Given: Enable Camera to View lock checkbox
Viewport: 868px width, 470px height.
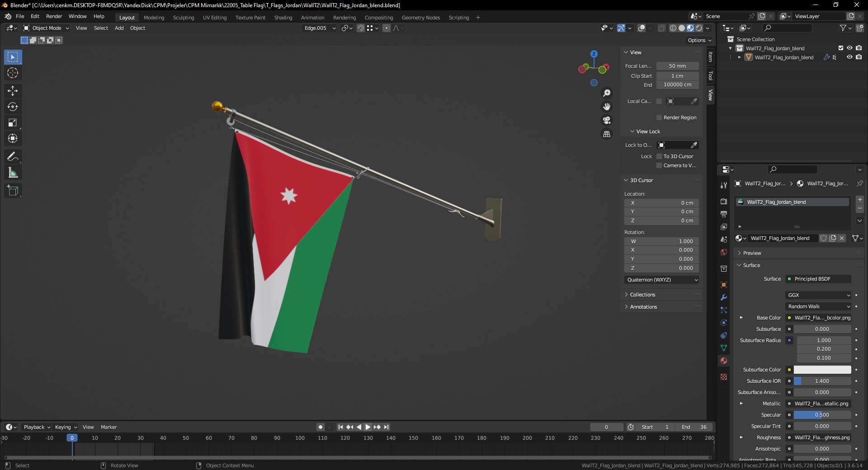Looking at the screenshot, I should 659,165.
